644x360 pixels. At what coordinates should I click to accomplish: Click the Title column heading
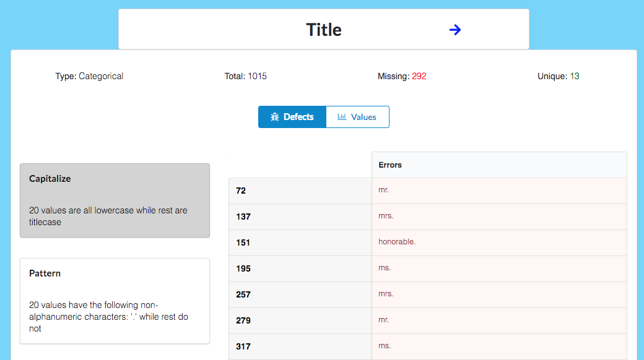point(324,30)
